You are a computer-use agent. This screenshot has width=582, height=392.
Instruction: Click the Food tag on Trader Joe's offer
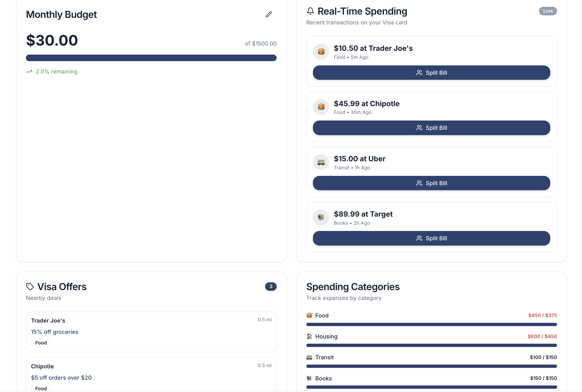pos(41,343)
